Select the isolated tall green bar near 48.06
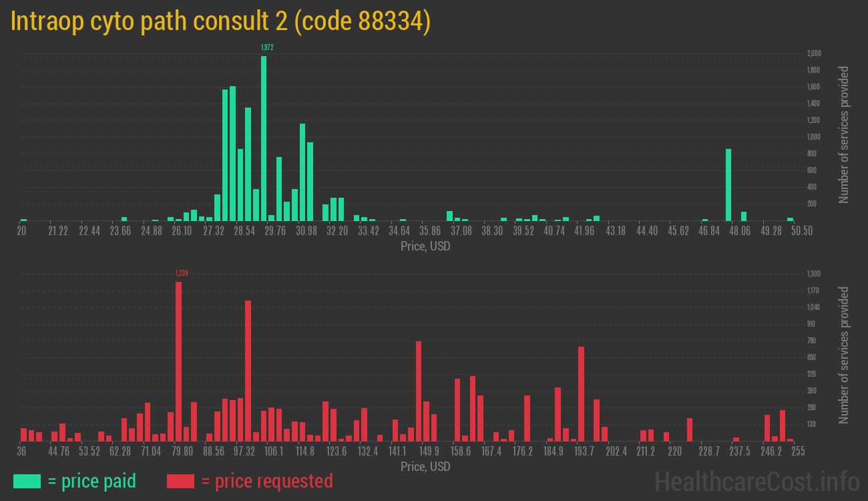 728,184
